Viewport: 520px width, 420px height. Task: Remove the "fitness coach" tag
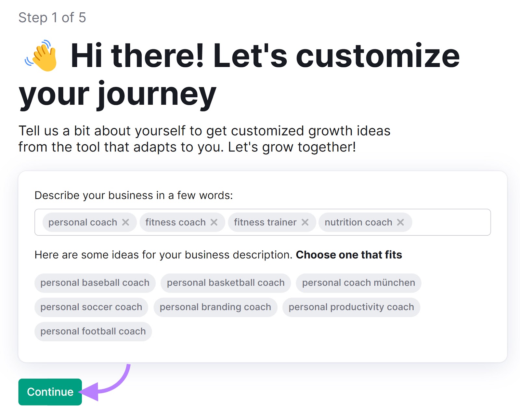click(x=214, y=222)
